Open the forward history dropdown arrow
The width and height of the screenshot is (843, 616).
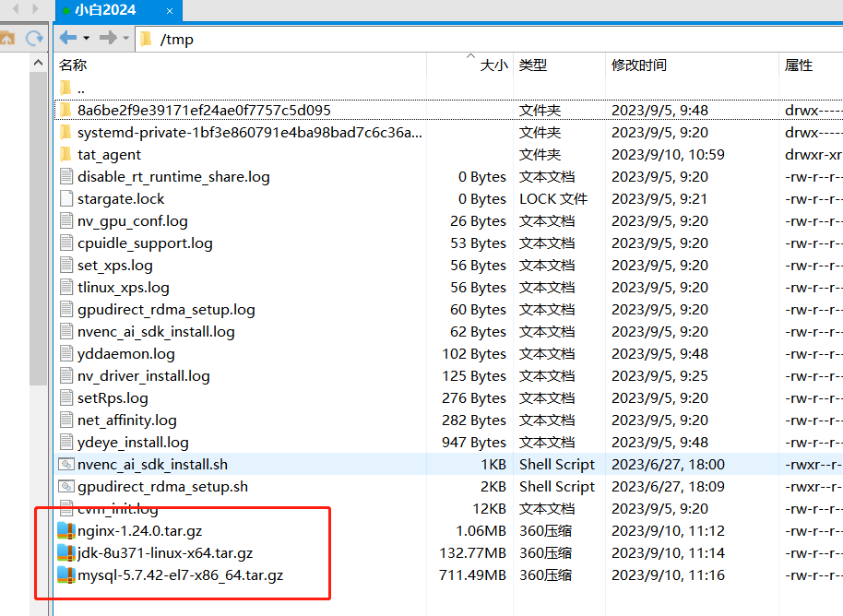pos(125,38)
